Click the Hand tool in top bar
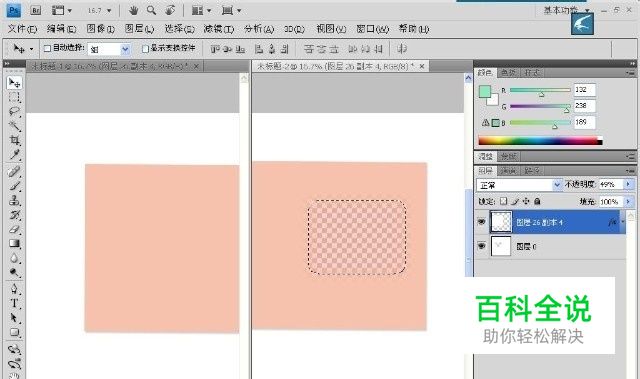Screen dimensions: 640x379 [133, 10]
